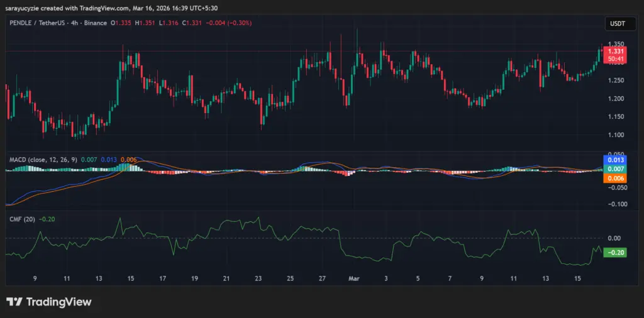Screen dimensions: 644x318
Task: Click the blue 0.013 MACD value tag
Action: point(614,160)
